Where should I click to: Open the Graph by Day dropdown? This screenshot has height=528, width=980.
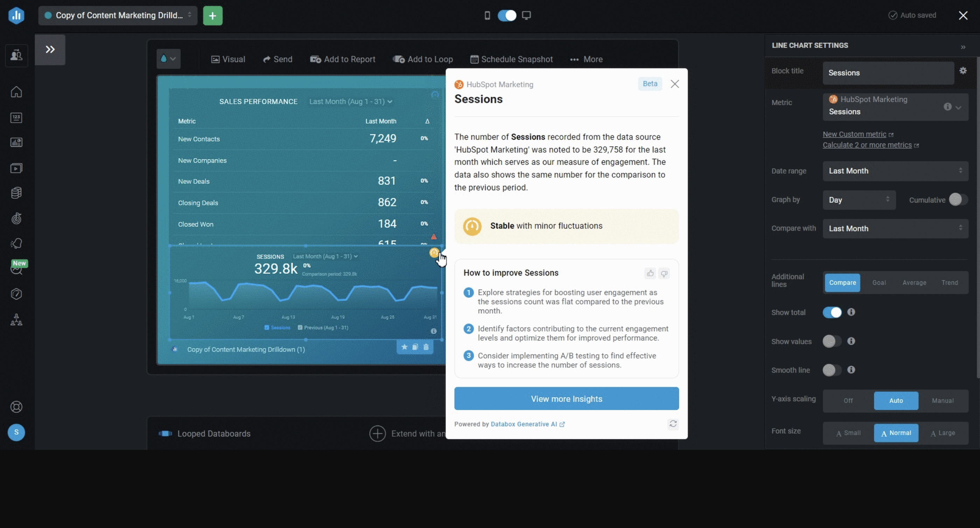(x=859, y=200)
